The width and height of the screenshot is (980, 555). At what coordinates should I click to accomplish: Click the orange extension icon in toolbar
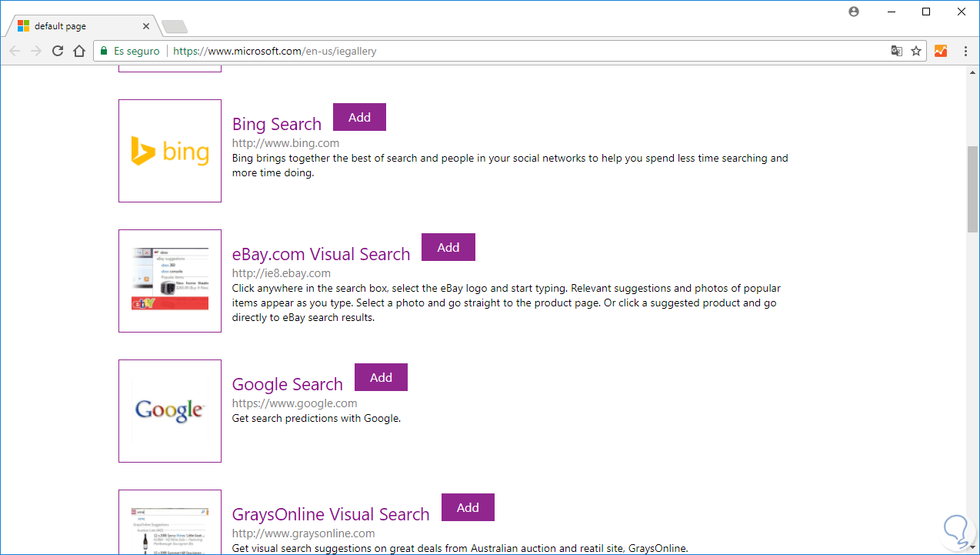[x=941, y=51]
